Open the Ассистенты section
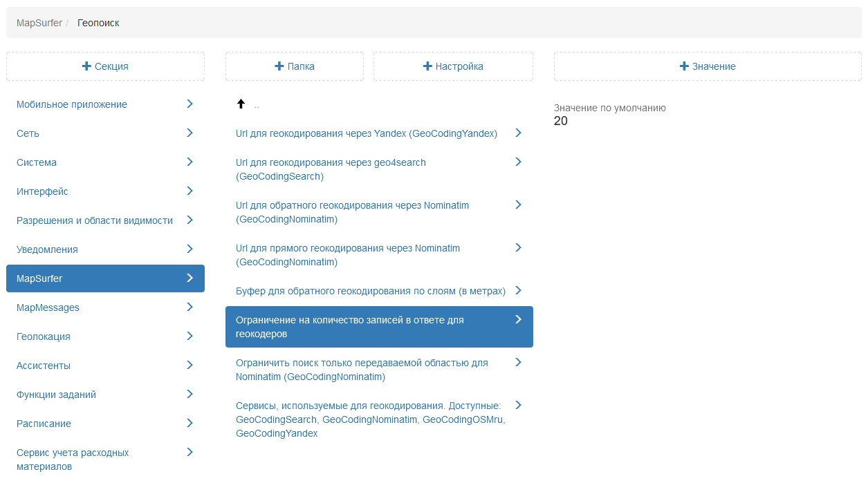The image size is (868, 483). [105, 366]
